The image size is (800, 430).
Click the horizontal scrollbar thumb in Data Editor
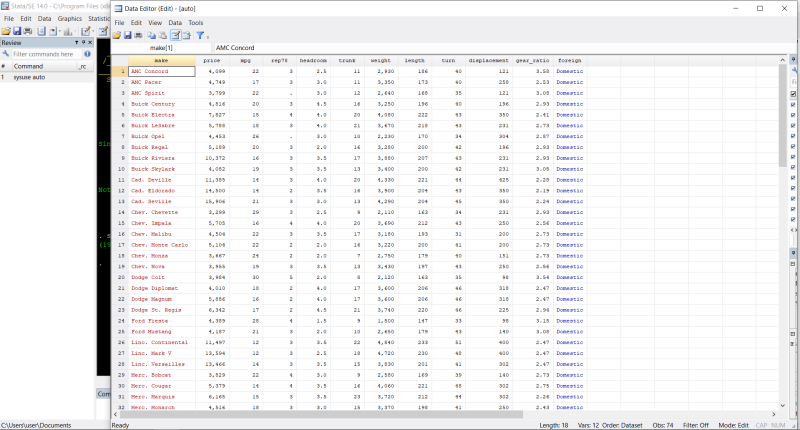(x=321, y=414)
